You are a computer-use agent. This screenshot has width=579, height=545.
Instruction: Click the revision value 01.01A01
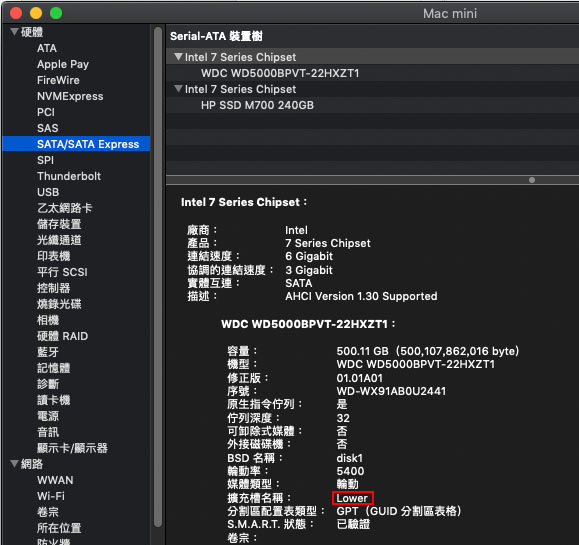click(360, 378)
